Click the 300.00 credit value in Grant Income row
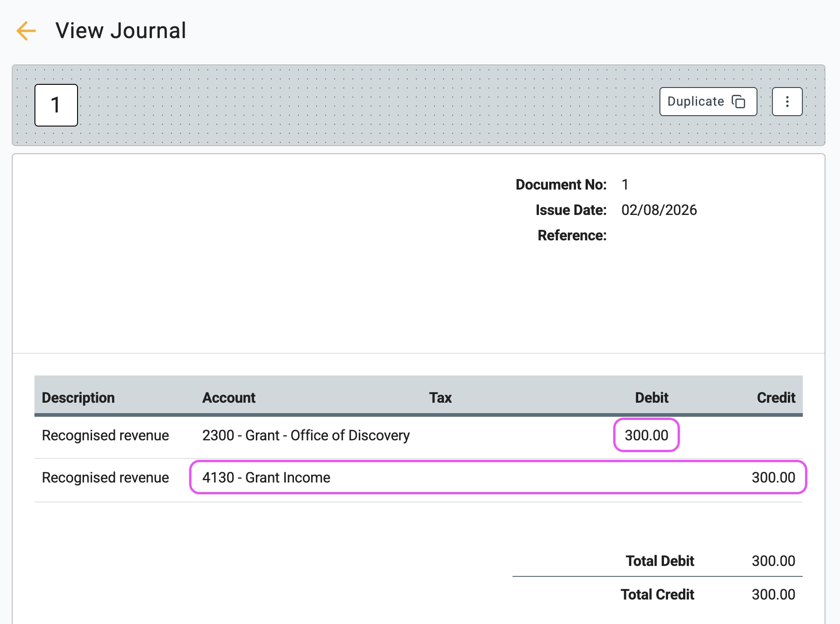This screenshot has height=624, width=840. [x=773, y=478]
